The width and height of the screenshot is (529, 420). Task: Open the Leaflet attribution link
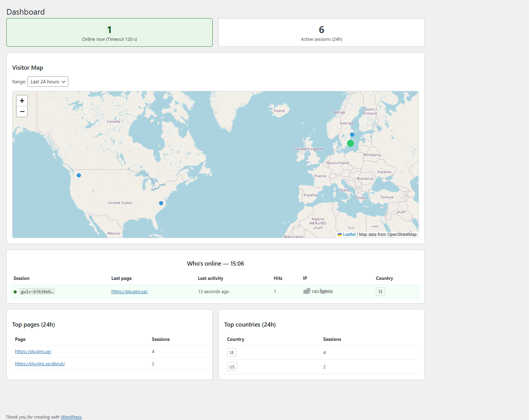click(349, 235)
